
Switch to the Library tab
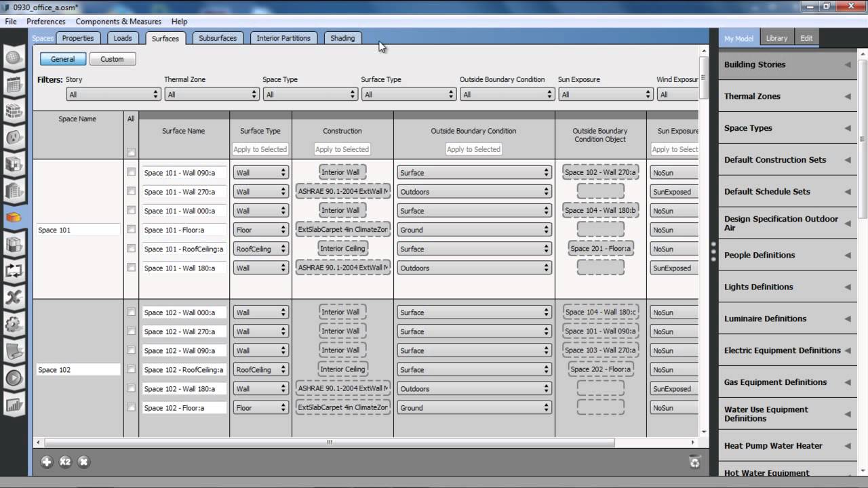(x=776, y=38)
